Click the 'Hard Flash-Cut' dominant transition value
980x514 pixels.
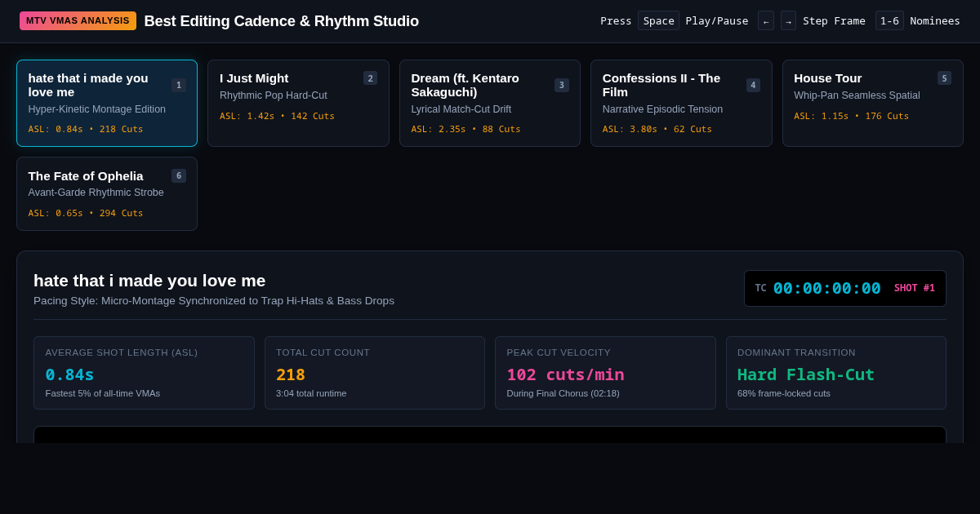pyautogui.click(x=806, y=374)
